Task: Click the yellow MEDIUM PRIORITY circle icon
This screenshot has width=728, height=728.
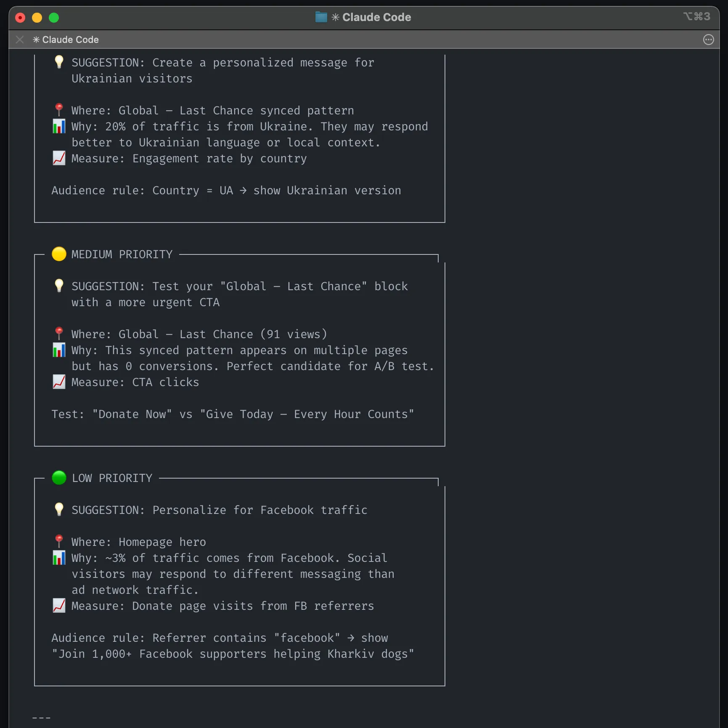Action: [x=59, y=254]
